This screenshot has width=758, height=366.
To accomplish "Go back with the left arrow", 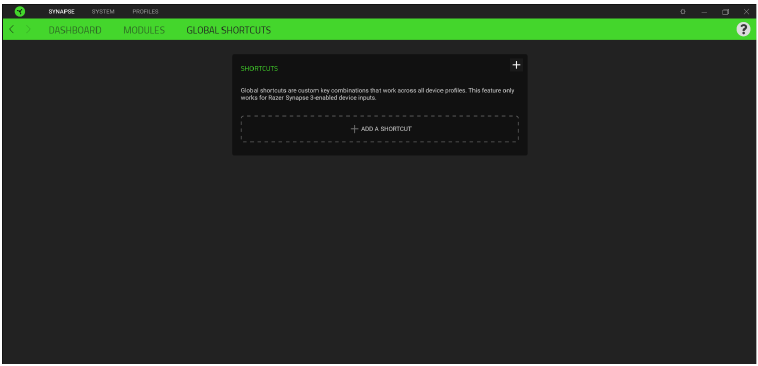I will click(x=12, y=29).
